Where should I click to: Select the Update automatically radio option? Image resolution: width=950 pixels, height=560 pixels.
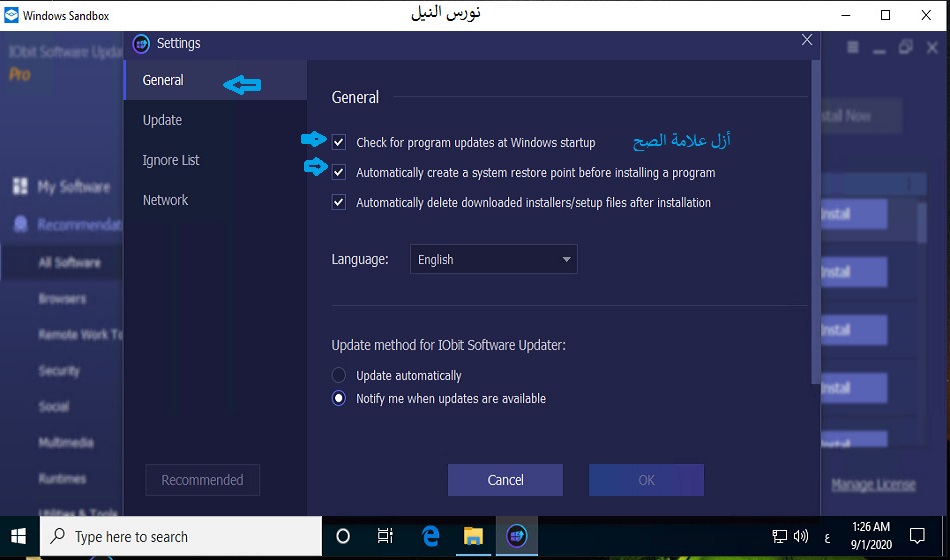point(339,376)
